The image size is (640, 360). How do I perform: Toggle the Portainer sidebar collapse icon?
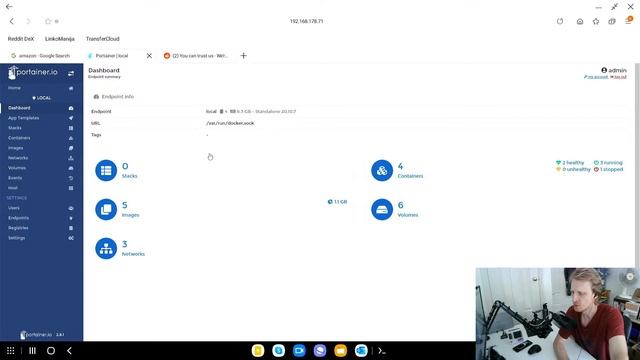(x=71, y=73)
